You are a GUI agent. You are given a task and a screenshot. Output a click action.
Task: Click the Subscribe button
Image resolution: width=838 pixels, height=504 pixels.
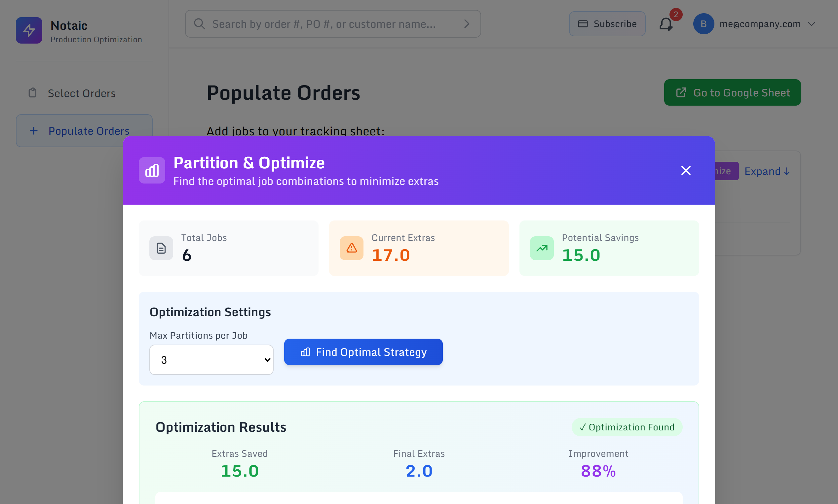coord(607,24)
